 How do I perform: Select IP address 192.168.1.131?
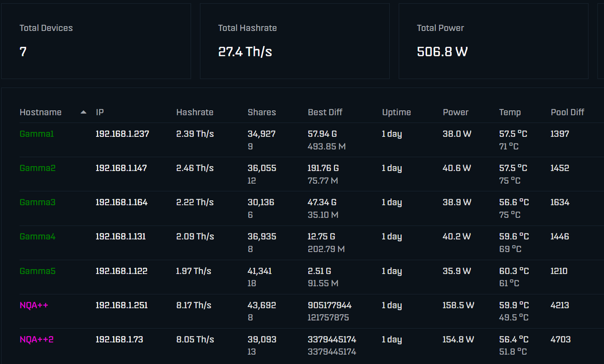tap(121, 237)
